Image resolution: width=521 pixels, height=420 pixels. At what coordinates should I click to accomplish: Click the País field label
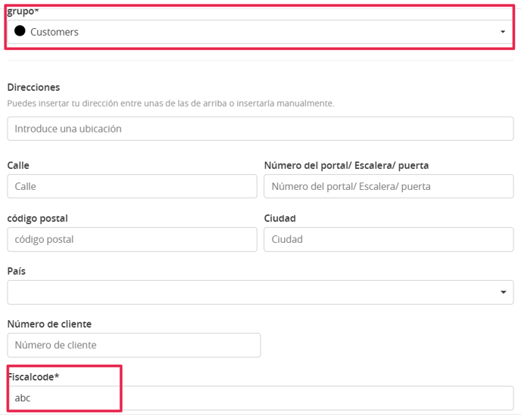(17, 271)
